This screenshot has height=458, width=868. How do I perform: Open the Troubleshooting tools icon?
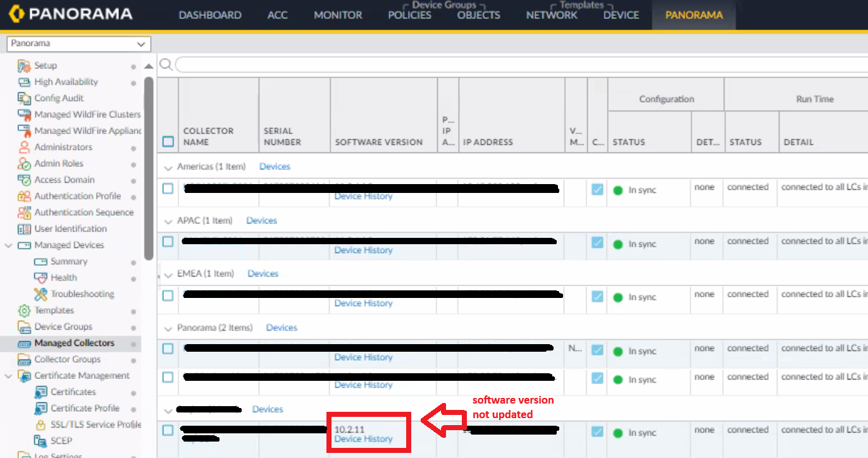(x=40, y=294)
